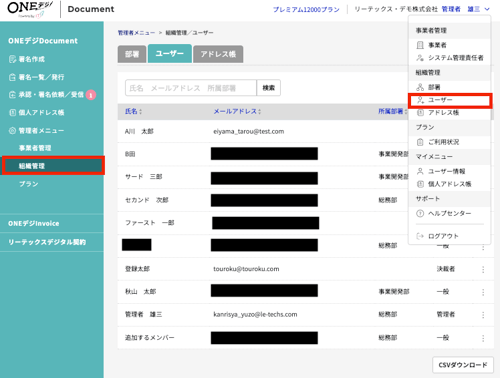Click the name 登録太郎 in table
This screenshot has width=500, height=378.
point(137,269)
